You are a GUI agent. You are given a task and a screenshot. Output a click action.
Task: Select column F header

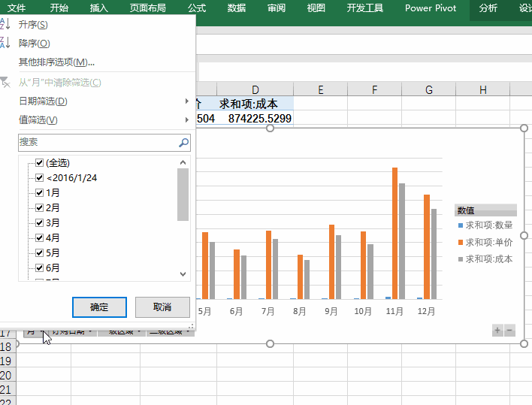click(374, 89)
